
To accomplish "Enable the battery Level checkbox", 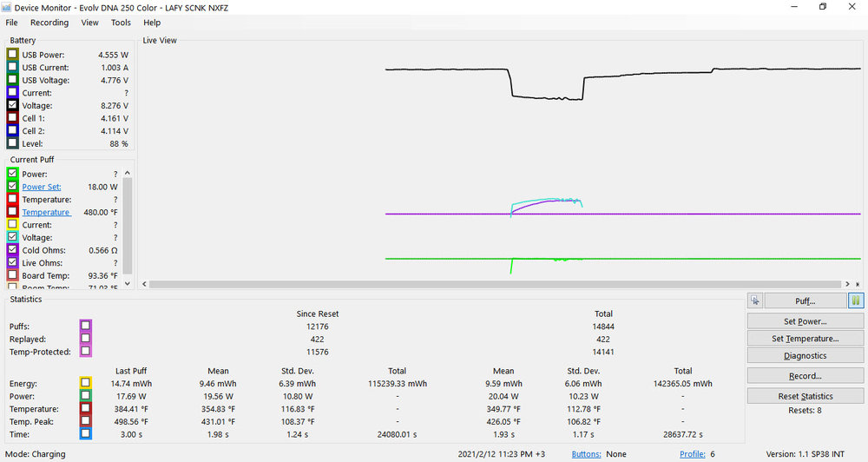I will pos(12,143).
